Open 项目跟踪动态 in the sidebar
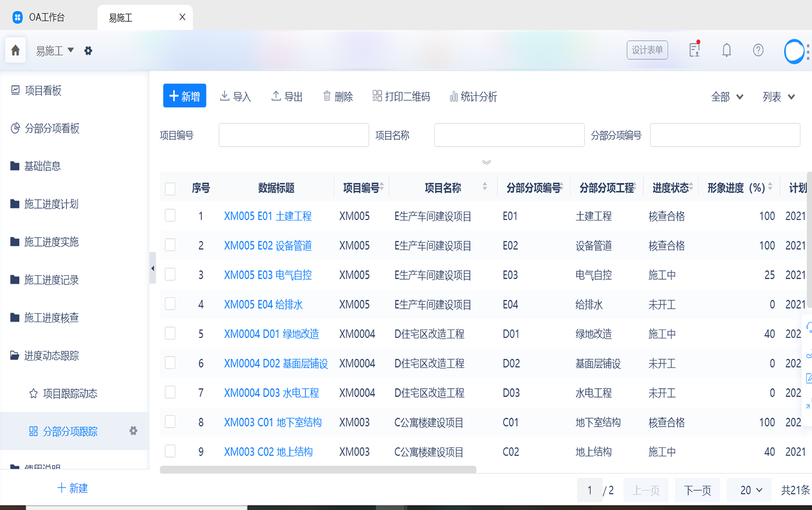This screenshot has width=812, height=510. tap(63, 393)
